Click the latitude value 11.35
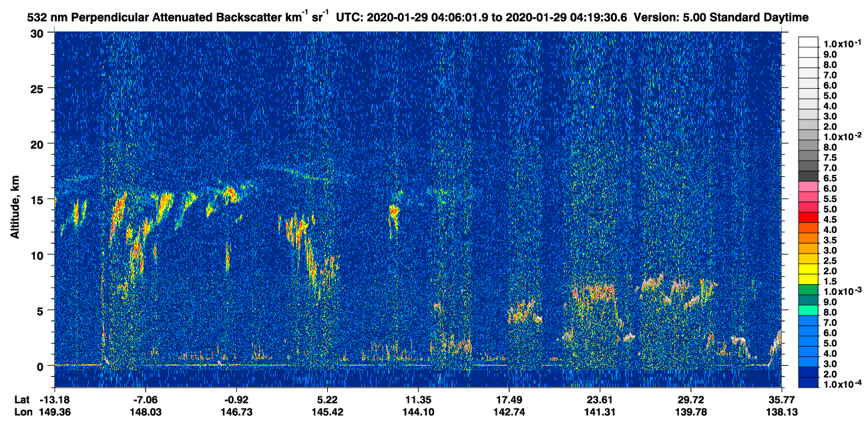This screenshot has width=868, height=445. click(418, 400)
